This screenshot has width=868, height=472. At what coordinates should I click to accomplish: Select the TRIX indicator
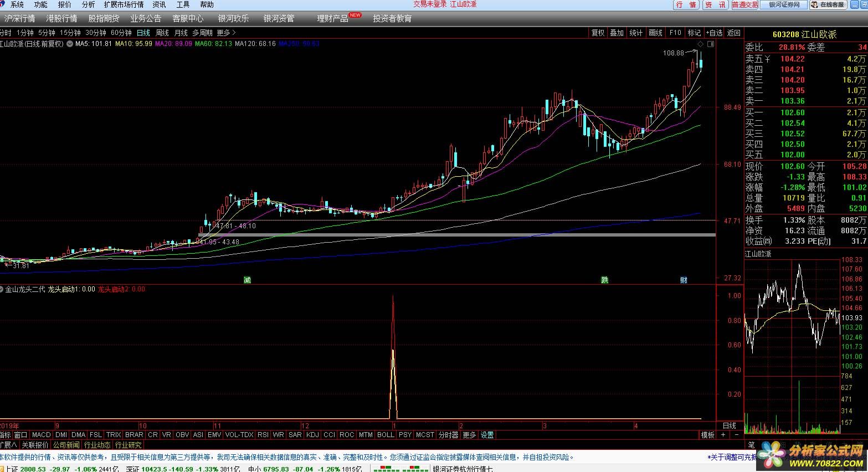pyautogui.click(x=114, y=435)
